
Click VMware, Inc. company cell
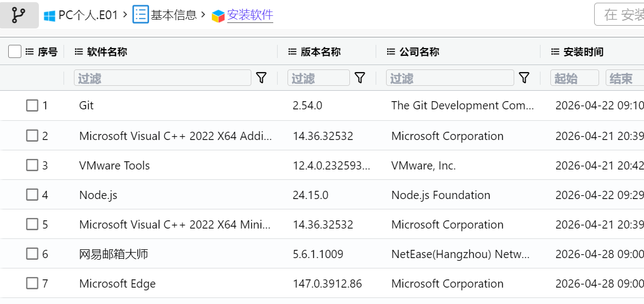(424, 165)
